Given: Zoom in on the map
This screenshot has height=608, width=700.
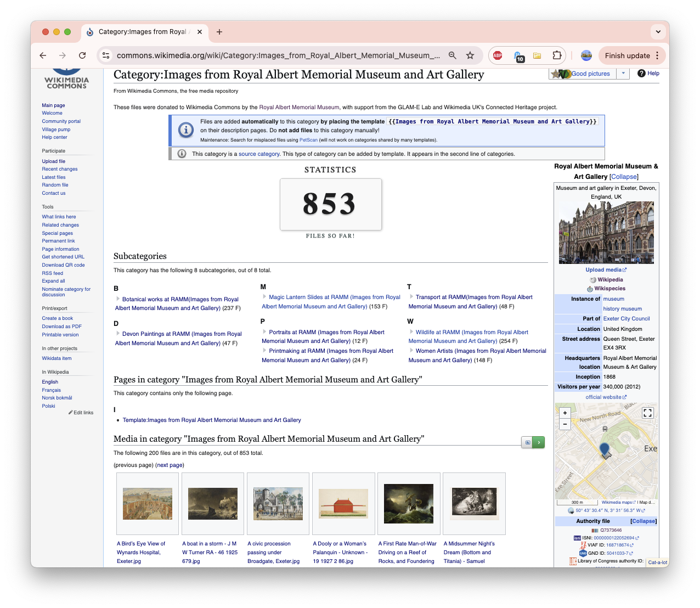Looking at the screenshot, I should (565, 413).
